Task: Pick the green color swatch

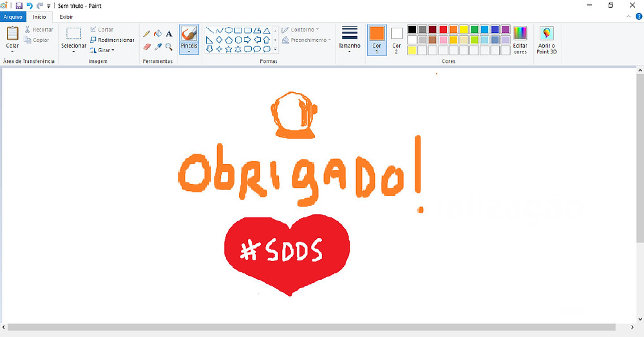Action: 475,29
